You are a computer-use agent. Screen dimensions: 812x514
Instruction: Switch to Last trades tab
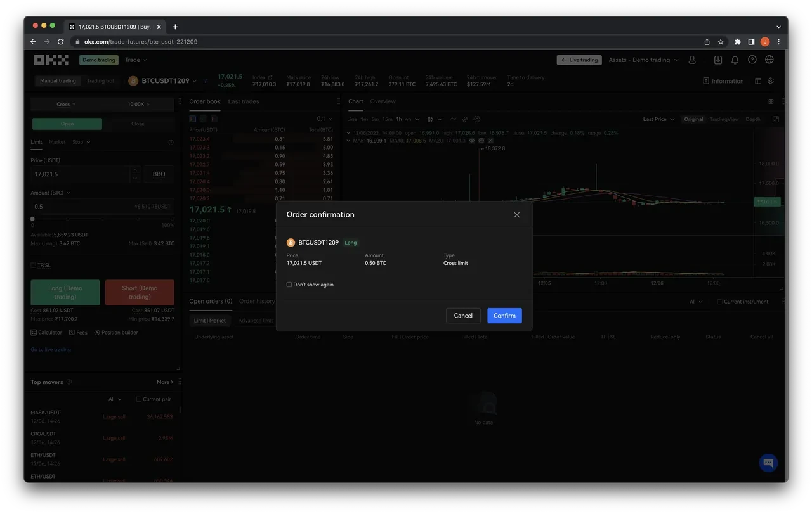coord(244,101)
